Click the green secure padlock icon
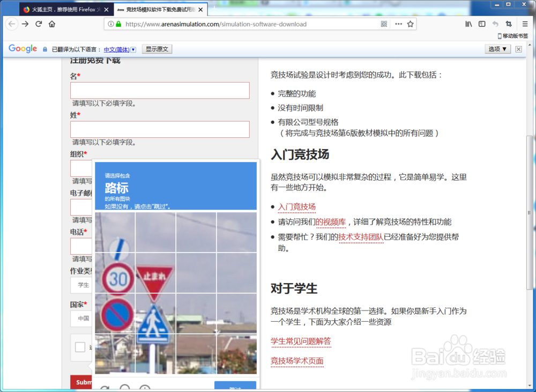The image size is (536, 392). [x=118, y=24]
